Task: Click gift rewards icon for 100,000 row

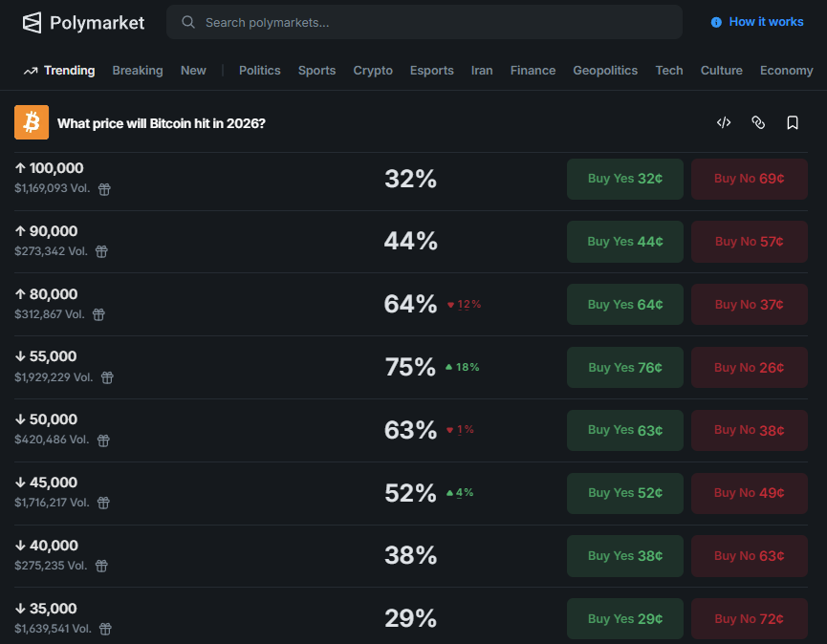Action: [105, 189]
